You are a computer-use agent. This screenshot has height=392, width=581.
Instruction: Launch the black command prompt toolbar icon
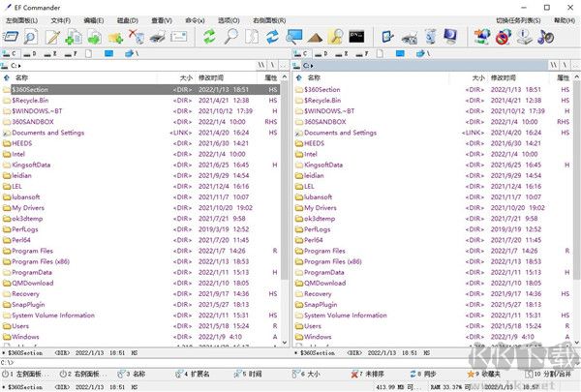click(355, 37)
